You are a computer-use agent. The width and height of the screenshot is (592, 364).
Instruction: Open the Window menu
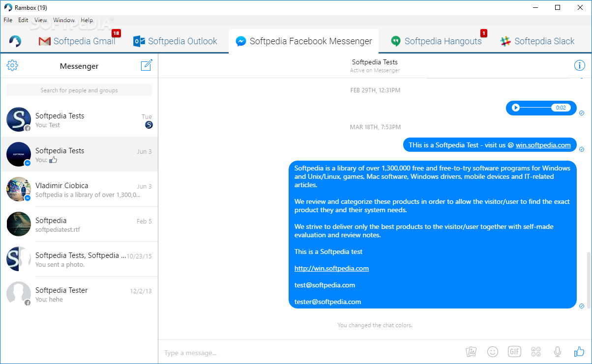[x=64, y=20]
